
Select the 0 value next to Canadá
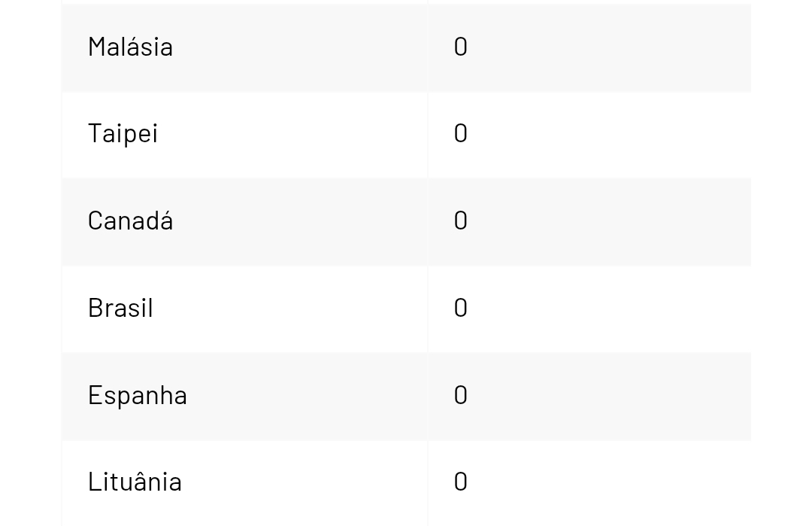(461, 220)
